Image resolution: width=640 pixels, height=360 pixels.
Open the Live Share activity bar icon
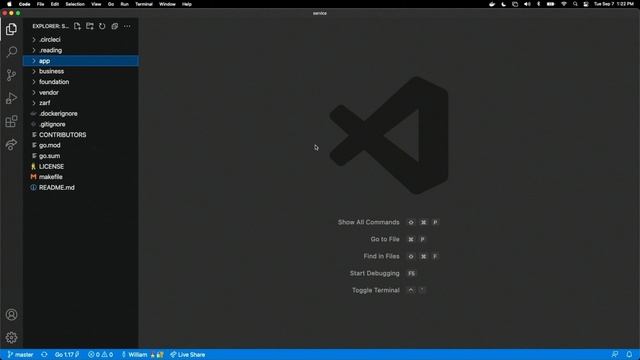11,144
